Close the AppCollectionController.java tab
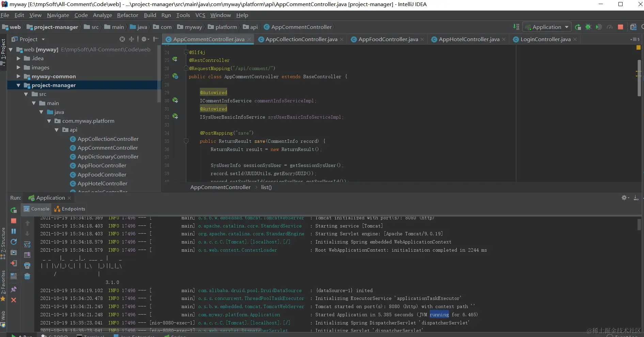The image size is (644, 337). [x=342, y=39]
